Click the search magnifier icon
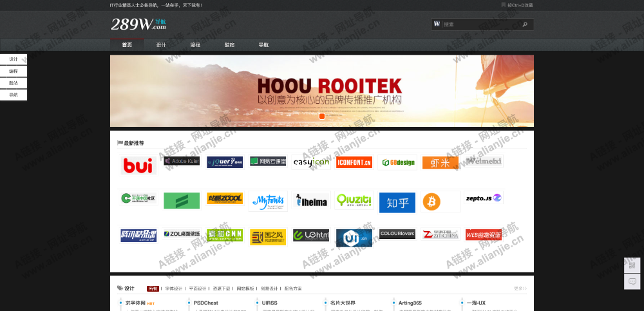The height and width of the screenshot is (311, 644). 525,24
